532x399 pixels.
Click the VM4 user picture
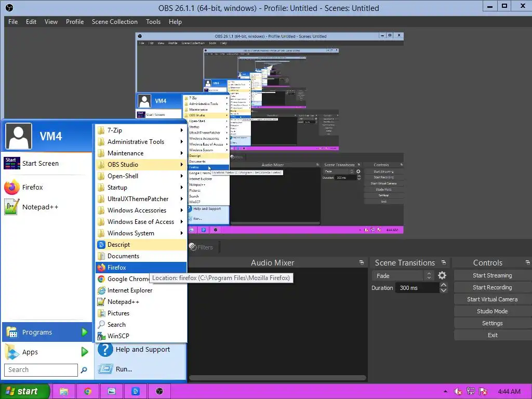click(x=19, y=137)
